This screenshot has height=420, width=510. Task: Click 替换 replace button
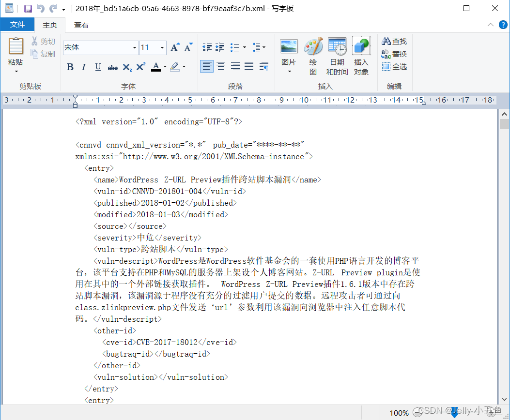(x=394, y=54)
